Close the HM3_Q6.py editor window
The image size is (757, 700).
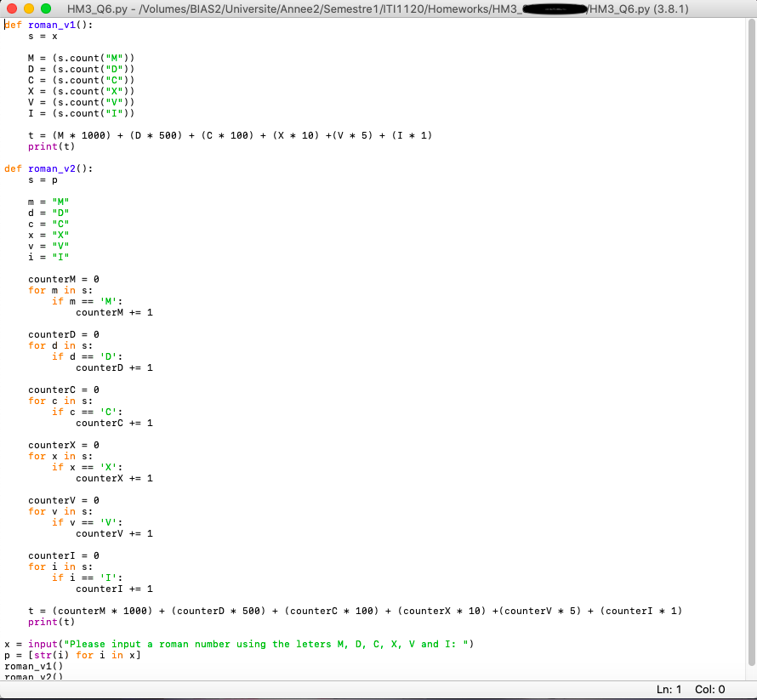click(x=11, y=9)
